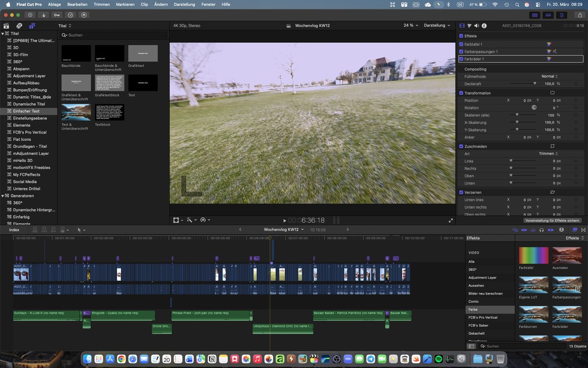Open the Info inspector icon
The width and height of the screenshot is (588, 368).
[x=484, y=26]
